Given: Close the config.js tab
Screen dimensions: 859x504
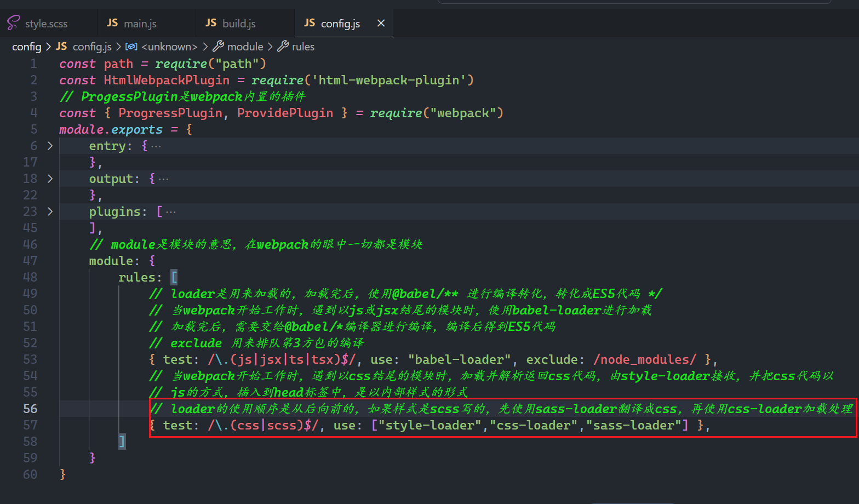Looking at the screenshot, I should tap(381, 23).
